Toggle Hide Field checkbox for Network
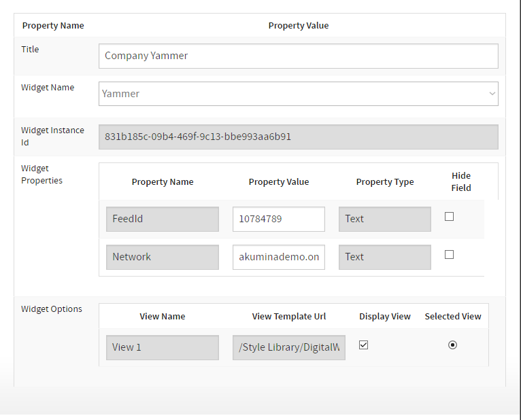Image resolution: width=521 pixels, height=420 pixels. click(x=449, y=255)
